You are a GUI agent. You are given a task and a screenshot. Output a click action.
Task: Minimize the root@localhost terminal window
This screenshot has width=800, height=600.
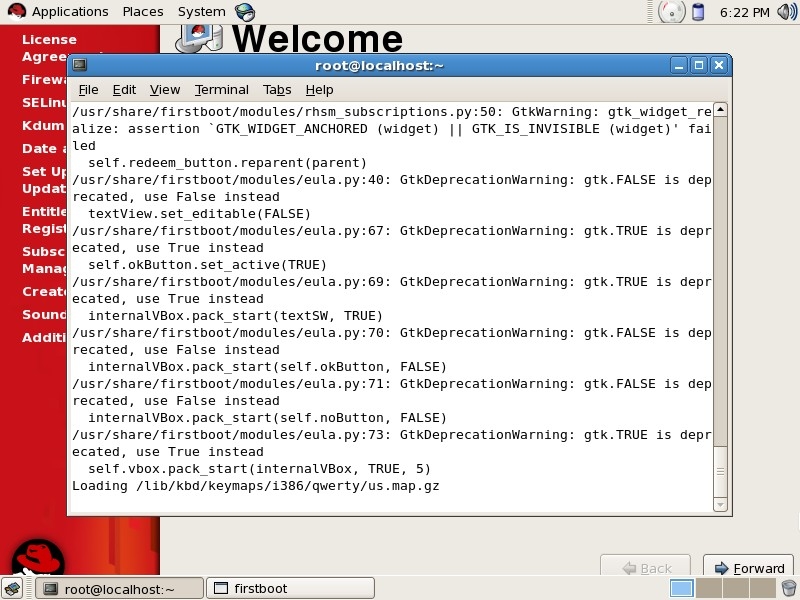click(x=679, y=65)
